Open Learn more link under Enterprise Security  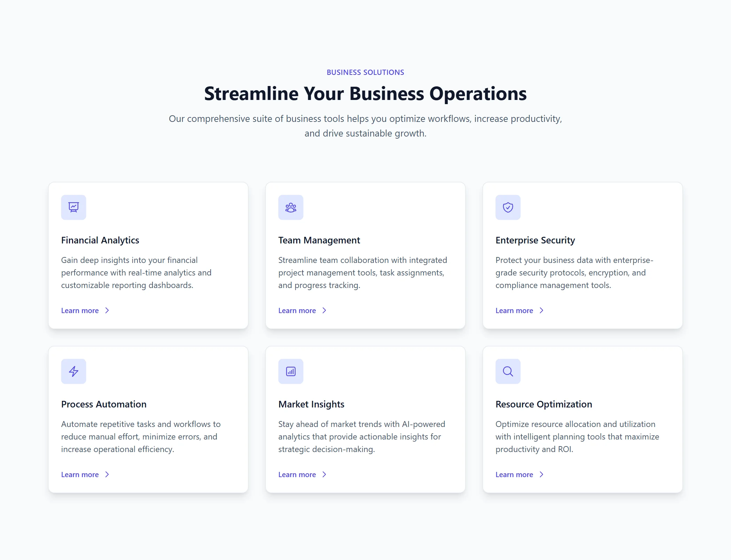coord(520,310)
